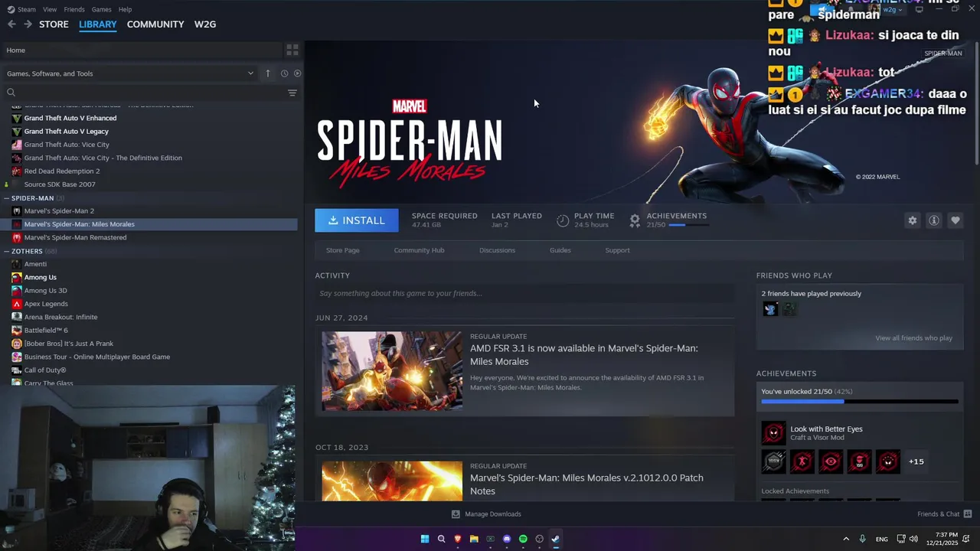Open the Community Hub link

pos(419,250)
